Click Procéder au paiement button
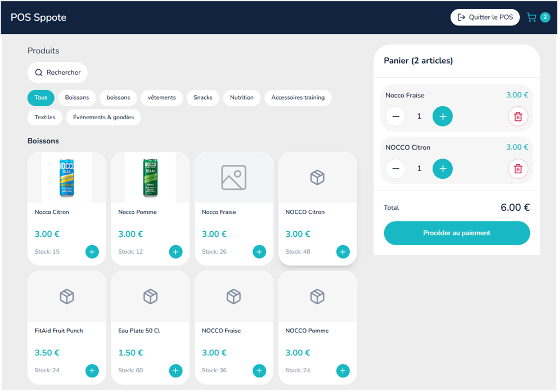 (457, 233)
